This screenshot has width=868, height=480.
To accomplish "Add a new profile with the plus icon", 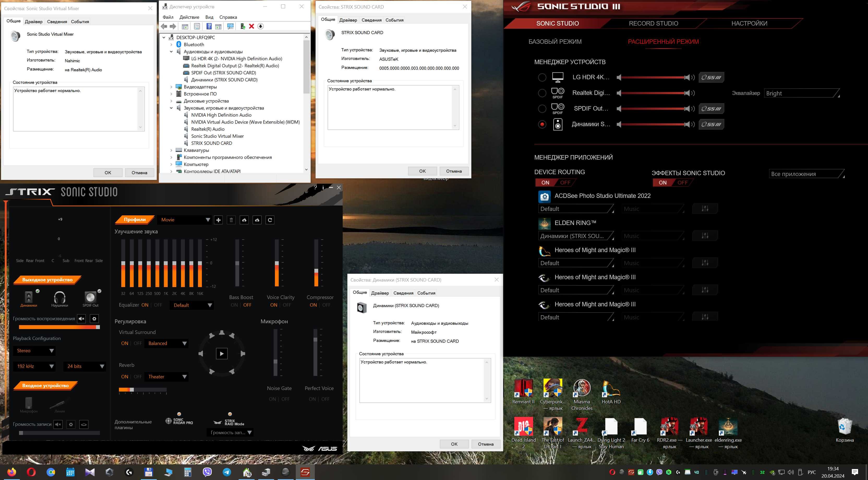I will 218,220.
